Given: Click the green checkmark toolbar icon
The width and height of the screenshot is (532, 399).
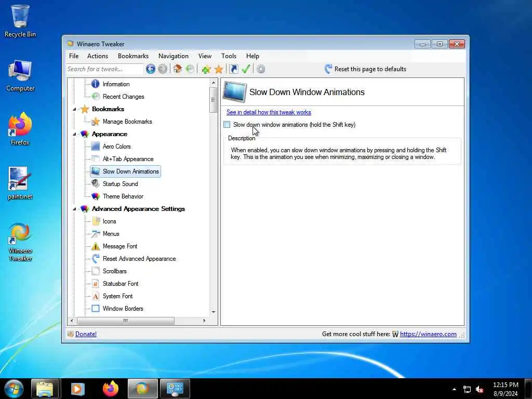Looking at the screenshot, I should (x=246, y=69).
